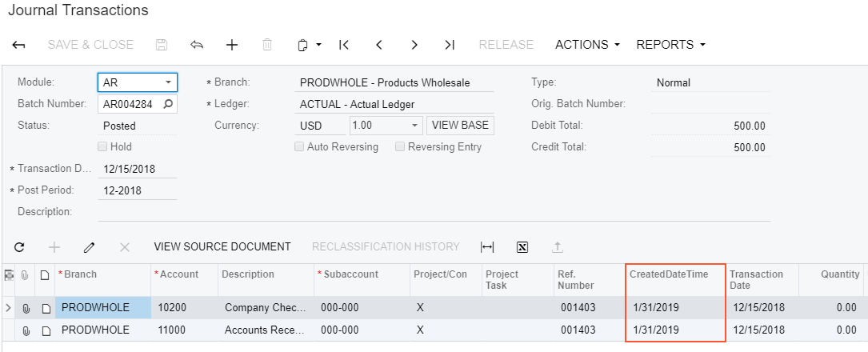Go to the next record
The image size is (868, 352).
point(414,45)
